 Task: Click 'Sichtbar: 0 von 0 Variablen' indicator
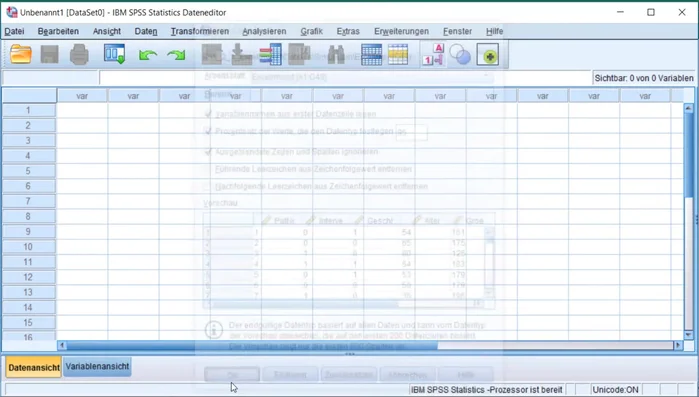pyautogui.click(x=644, y=78)
